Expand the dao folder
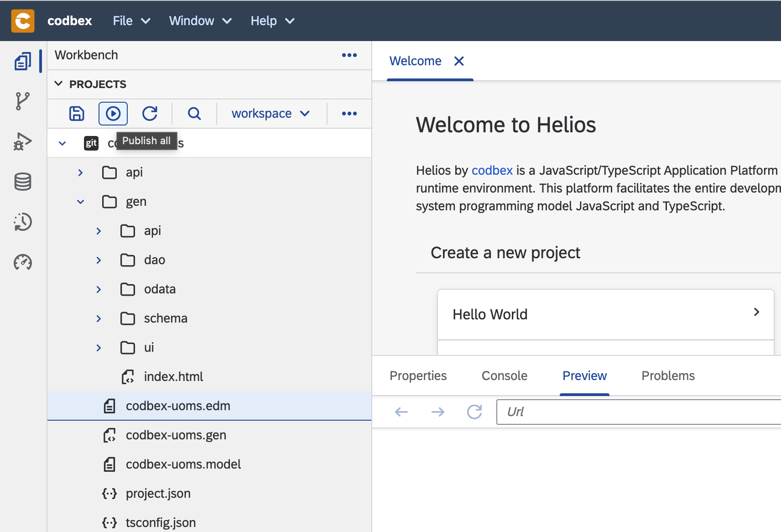This screenshot has width=781, height=532. (x=99, y=260)
